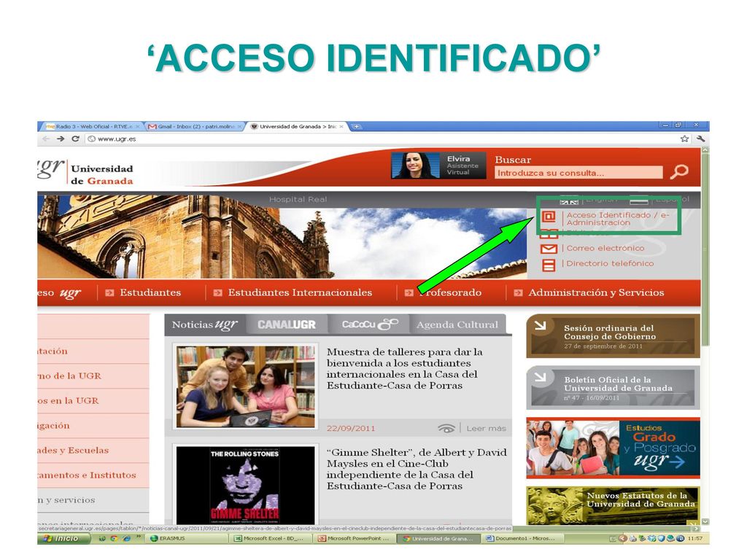Open Estudiantes menu
This screenshot has width=747, height=560.
tap(150, 292)
